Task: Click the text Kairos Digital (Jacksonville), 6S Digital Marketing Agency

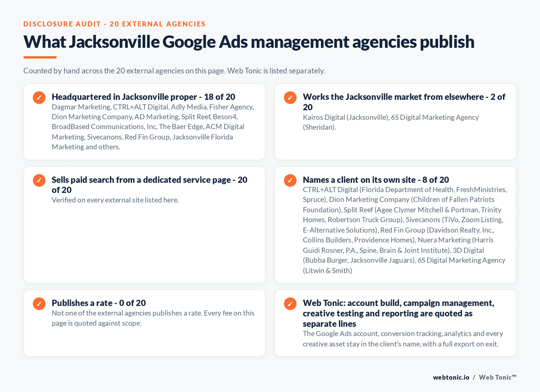Action: pos(391,122)
